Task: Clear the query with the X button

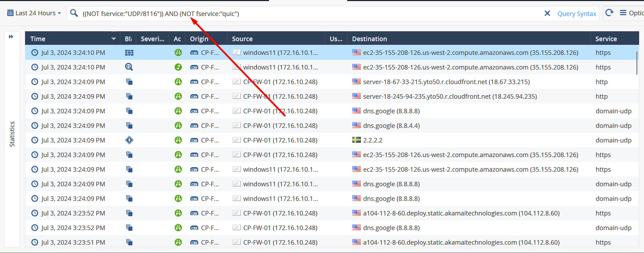Action: pyautogui.click(x=547, y=13)
